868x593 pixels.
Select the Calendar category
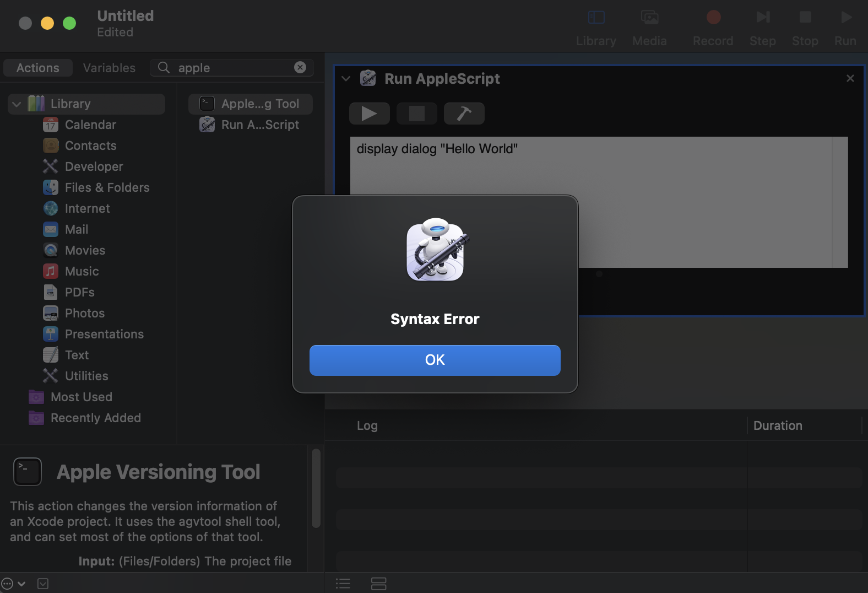tap(90, 125)
